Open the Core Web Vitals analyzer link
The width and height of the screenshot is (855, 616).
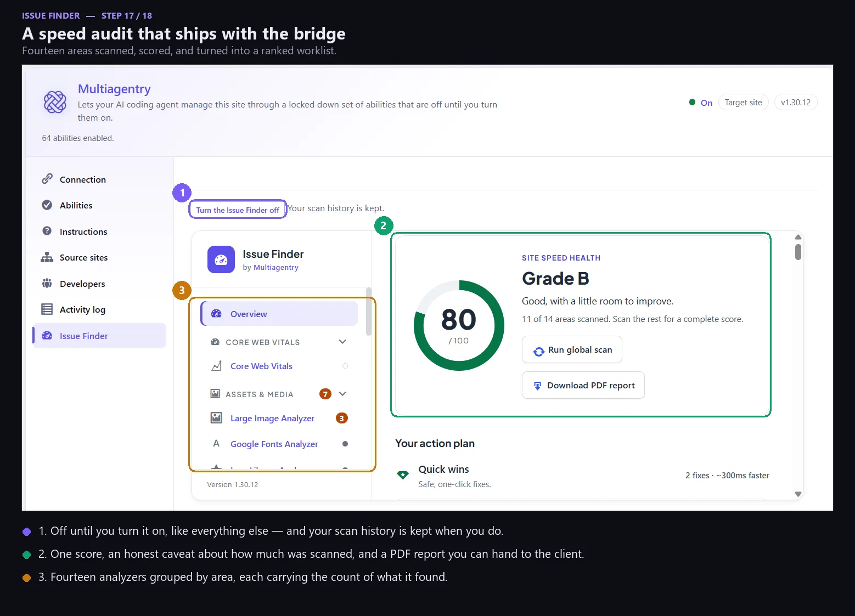click(261, 366)
